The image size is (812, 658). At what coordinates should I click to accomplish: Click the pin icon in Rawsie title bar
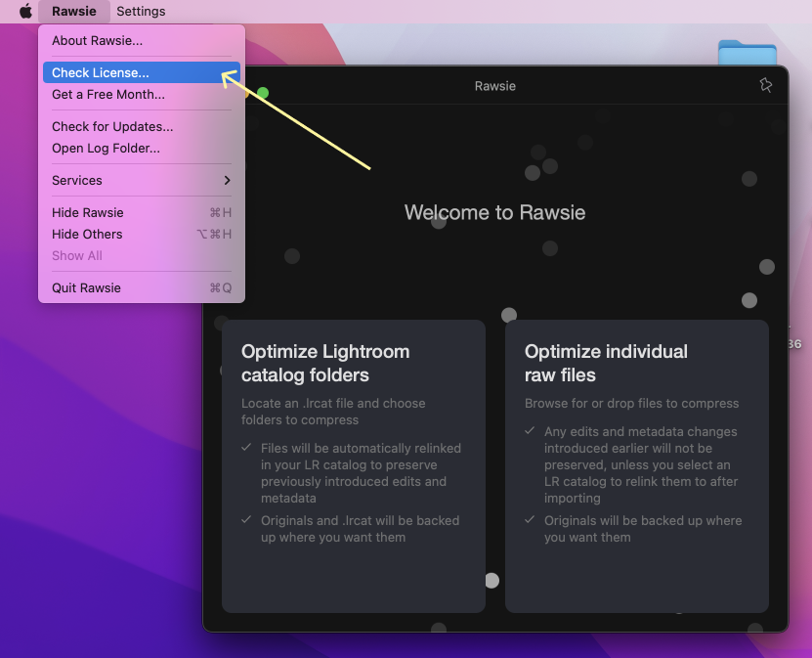click(766, 85)
